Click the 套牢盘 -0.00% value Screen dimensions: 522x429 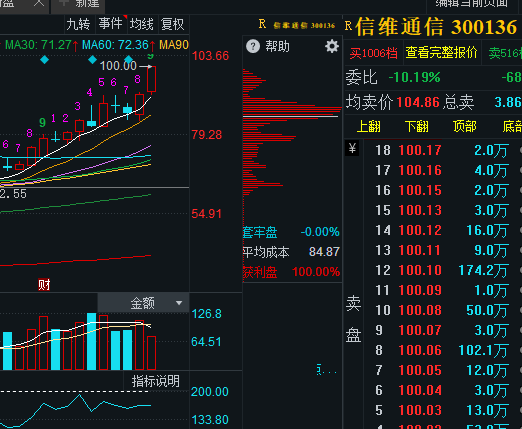pos(320,232)
